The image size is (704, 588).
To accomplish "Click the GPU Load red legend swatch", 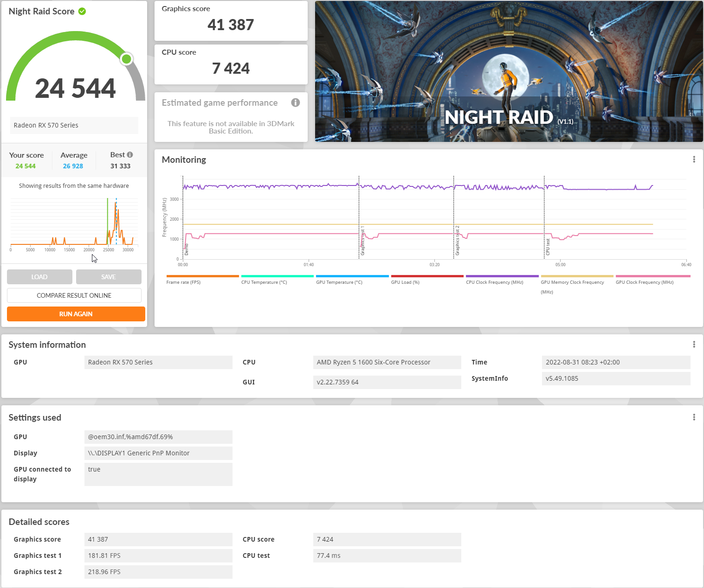I will pyautogui.click(x=427, y=276).
